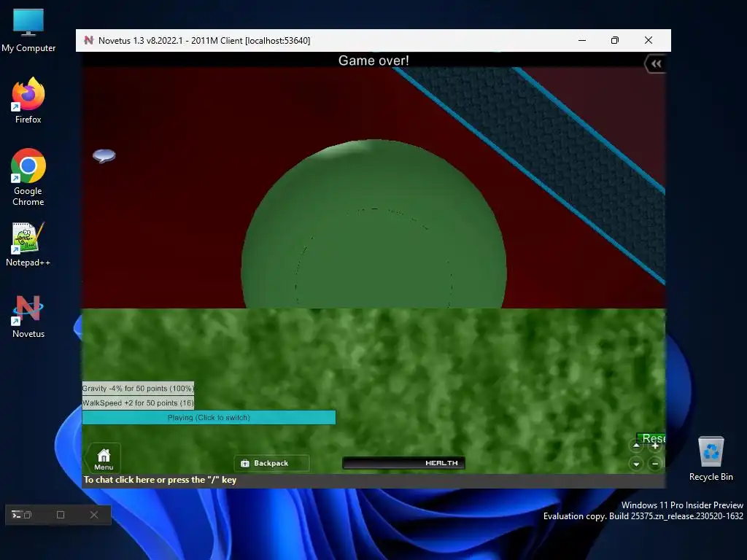Open the in-game Menu home icon
Viewport: 747px width, 560px height.
point(104,458)
